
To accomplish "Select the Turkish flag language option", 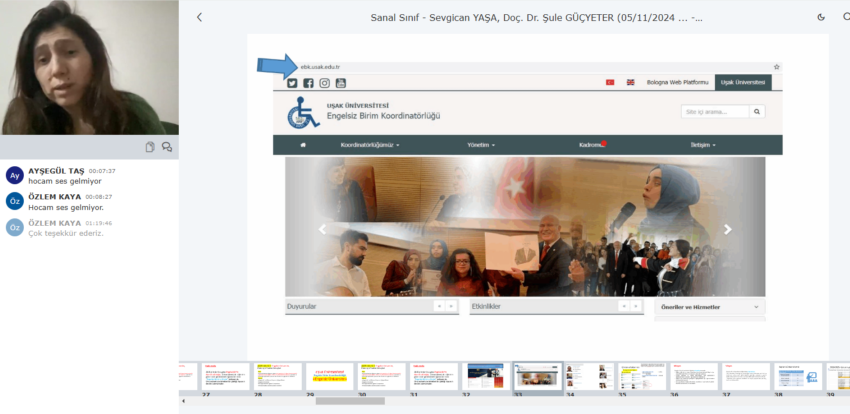I will click(x=610, y=82).
